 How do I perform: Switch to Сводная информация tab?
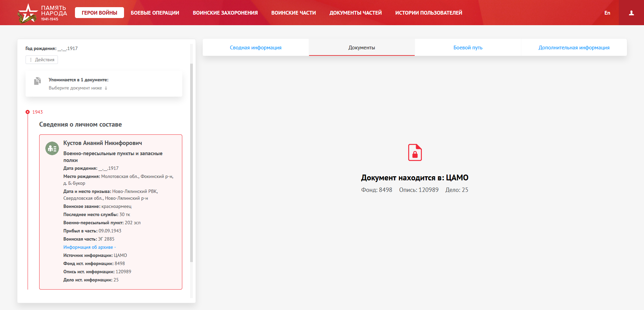coord(256,48)
